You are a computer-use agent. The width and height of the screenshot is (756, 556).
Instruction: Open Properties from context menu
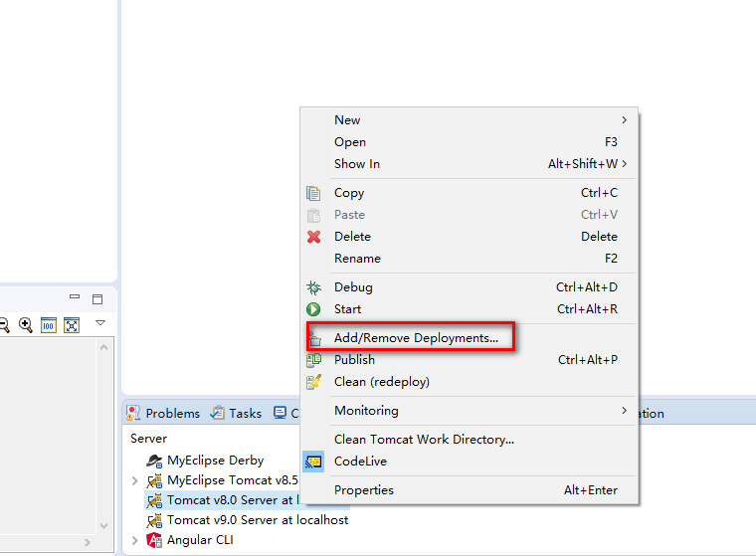(x=470, y=490)
